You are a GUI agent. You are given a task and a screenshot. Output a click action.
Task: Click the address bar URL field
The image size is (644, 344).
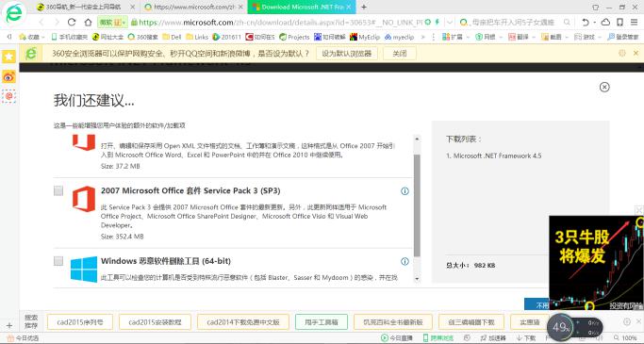[281, 23]
